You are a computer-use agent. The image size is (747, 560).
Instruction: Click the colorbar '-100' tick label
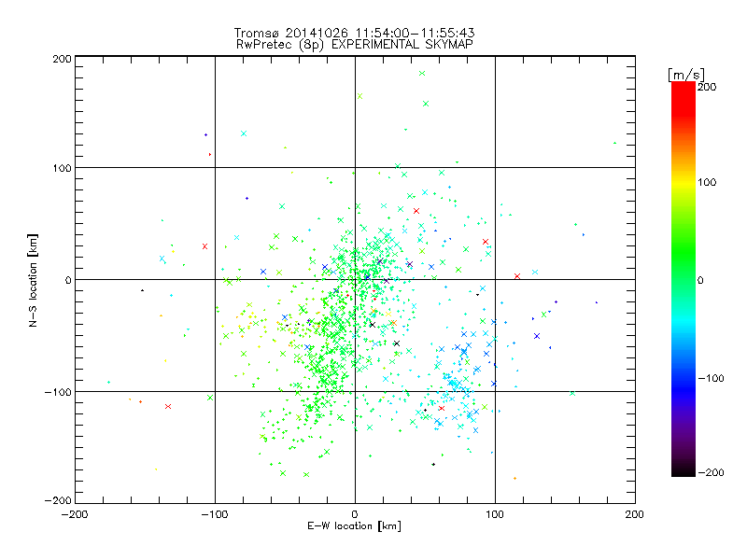(x=711, y=378)
